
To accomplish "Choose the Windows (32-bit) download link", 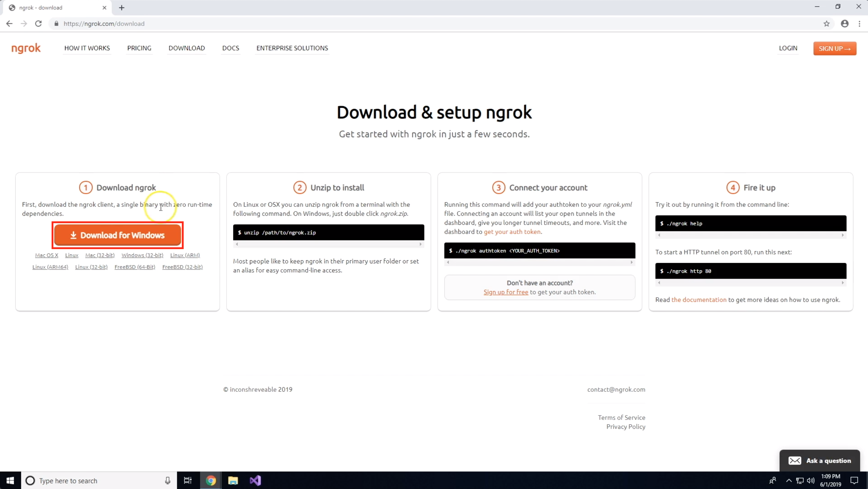I will point(143,255).
